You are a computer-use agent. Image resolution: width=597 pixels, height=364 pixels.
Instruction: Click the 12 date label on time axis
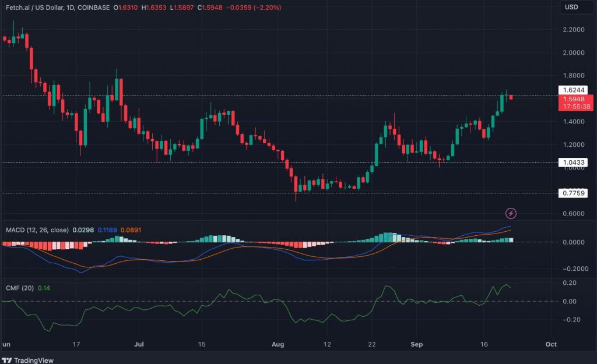coord(327,344)
